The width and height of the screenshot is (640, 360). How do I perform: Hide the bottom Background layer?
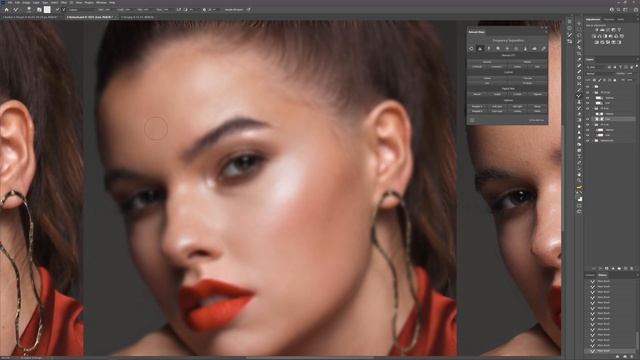[588, 140]
